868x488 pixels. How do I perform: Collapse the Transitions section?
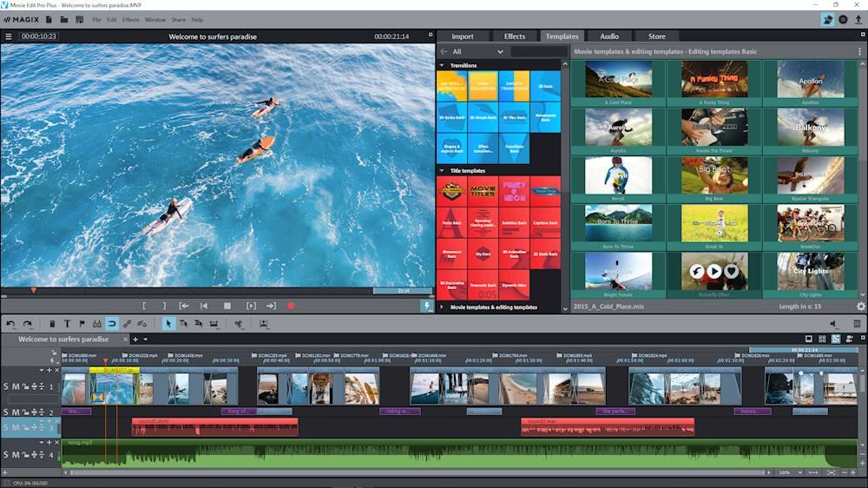coord(442,65)
